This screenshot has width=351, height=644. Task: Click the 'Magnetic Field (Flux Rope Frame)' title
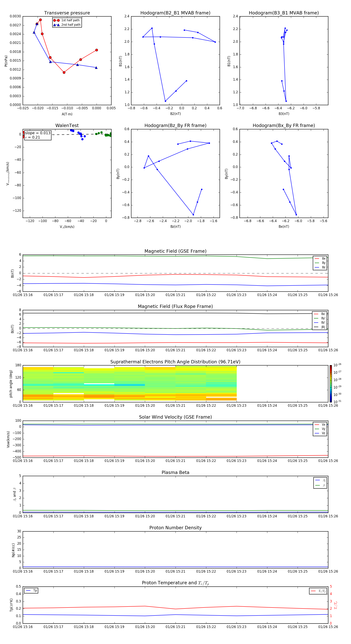(175, 307)
